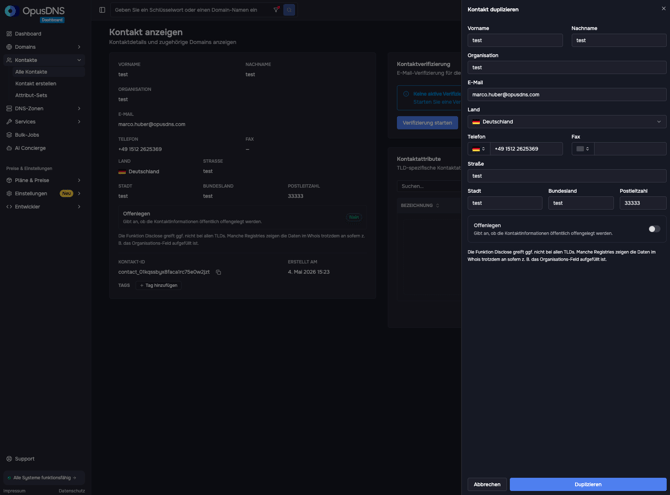Expand the Pläne & Preise chevron
The width and height of the screenshot is (670, 495).
79,180
